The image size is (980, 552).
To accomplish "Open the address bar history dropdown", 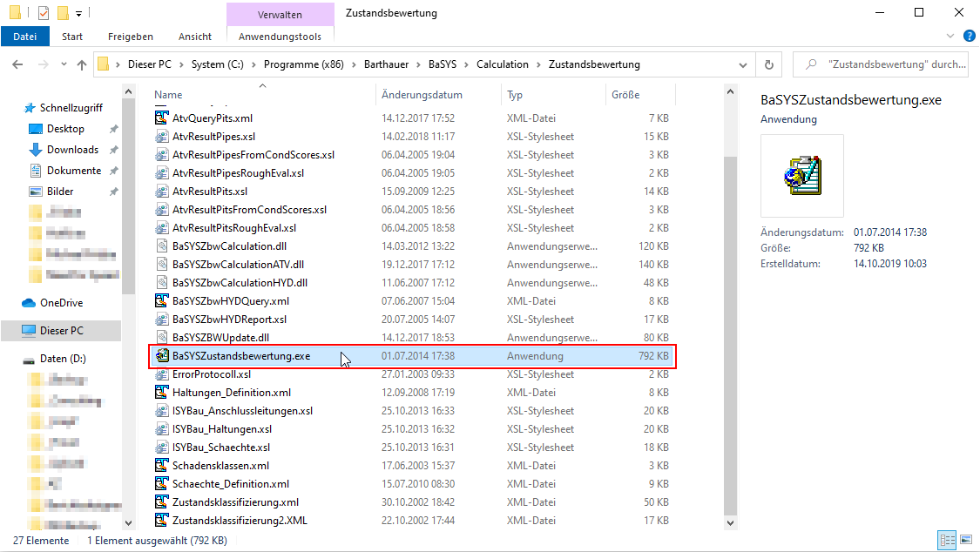I will (x=743, y=64).
